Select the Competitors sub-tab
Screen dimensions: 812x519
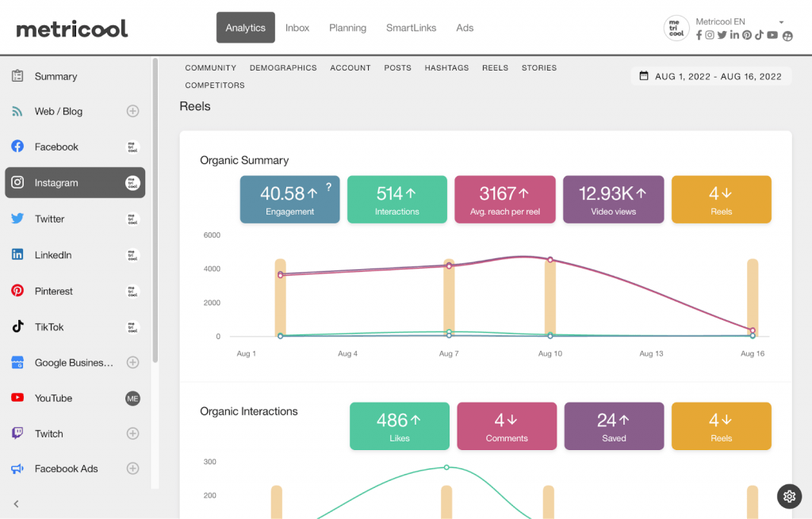215,86
